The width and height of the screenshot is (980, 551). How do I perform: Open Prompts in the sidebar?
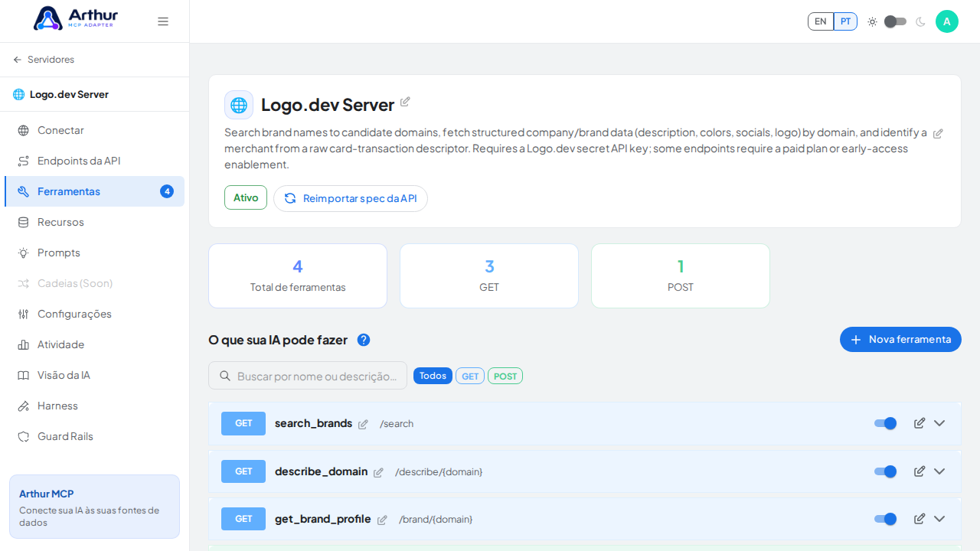(x=94, y=253)
